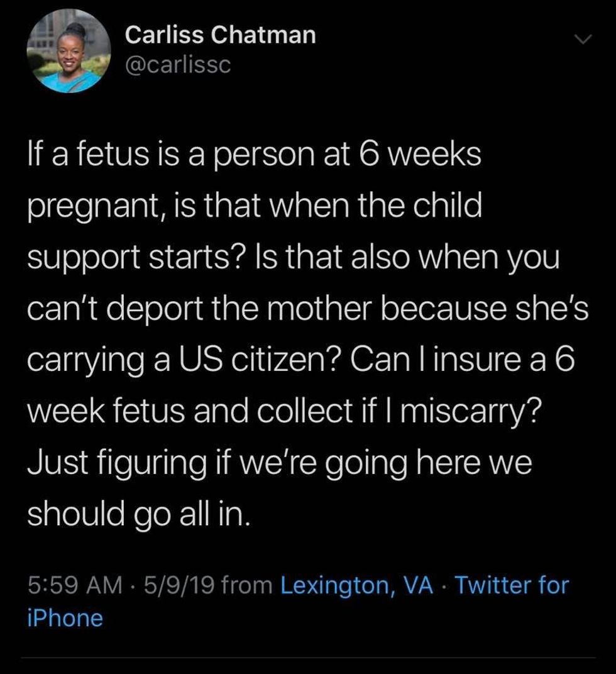Open the @carlissc handle
The height and width of the screenshot is (674, 616).
tap(178, 64)
